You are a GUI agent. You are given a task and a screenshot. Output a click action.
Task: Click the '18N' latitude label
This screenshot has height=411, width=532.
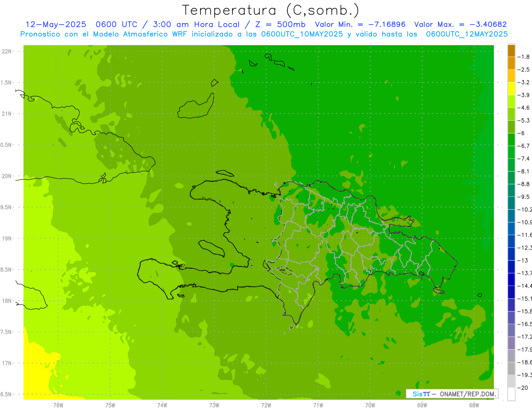[7, 301]
